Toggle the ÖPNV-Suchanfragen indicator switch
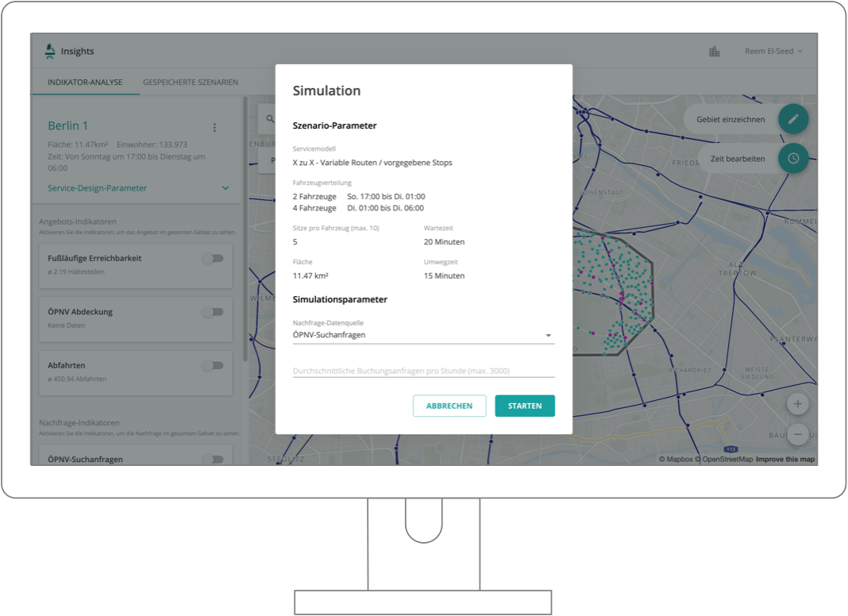The image size is (848, 616). pos(214,459)
